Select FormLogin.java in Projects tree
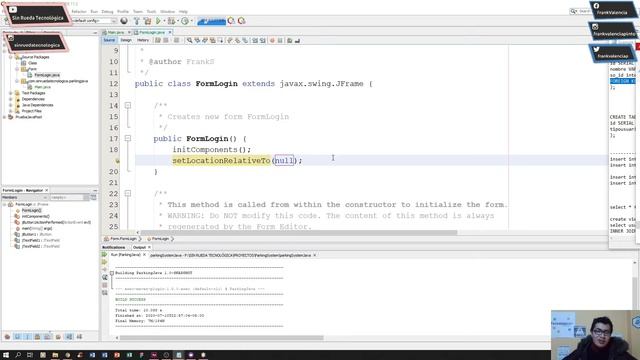Image resolution: width=640 pixels, height=360 pixels. 47,75
